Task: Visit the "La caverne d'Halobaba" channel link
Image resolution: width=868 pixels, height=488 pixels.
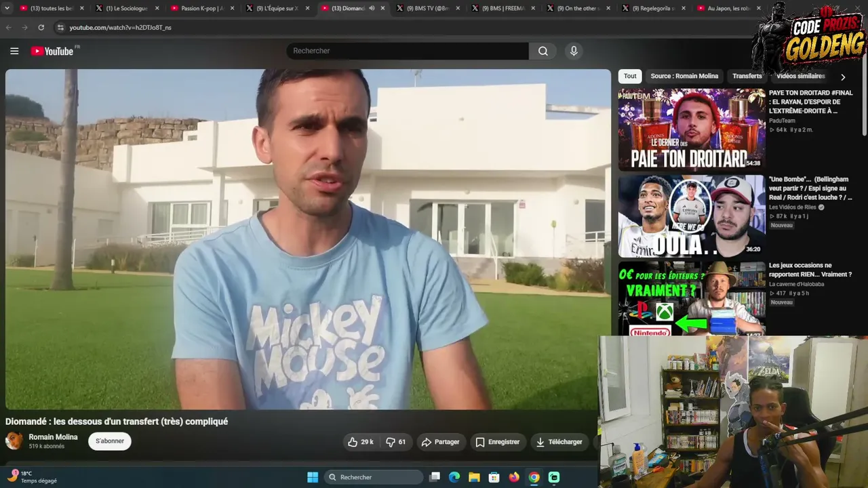Action: click(797, 284)
